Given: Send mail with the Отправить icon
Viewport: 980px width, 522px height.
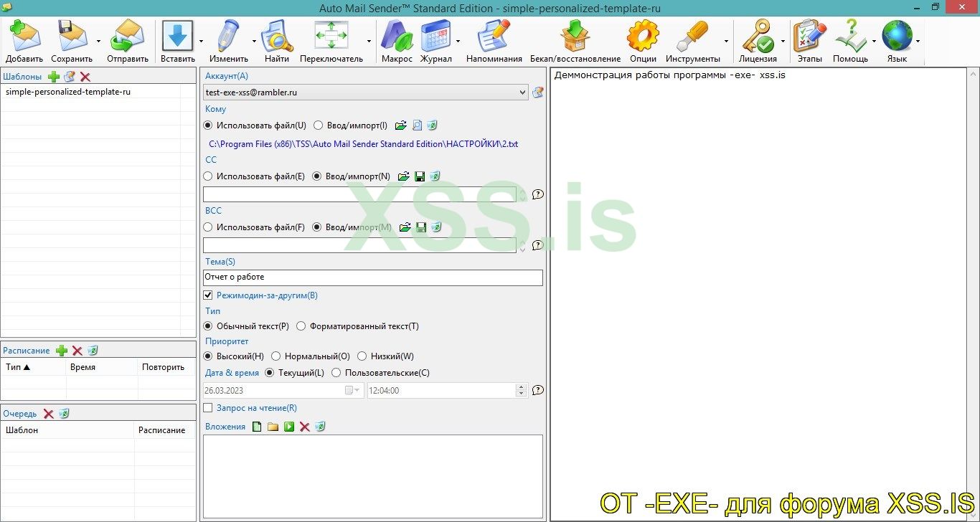Looking at the screenshot, I should [128, 35].
